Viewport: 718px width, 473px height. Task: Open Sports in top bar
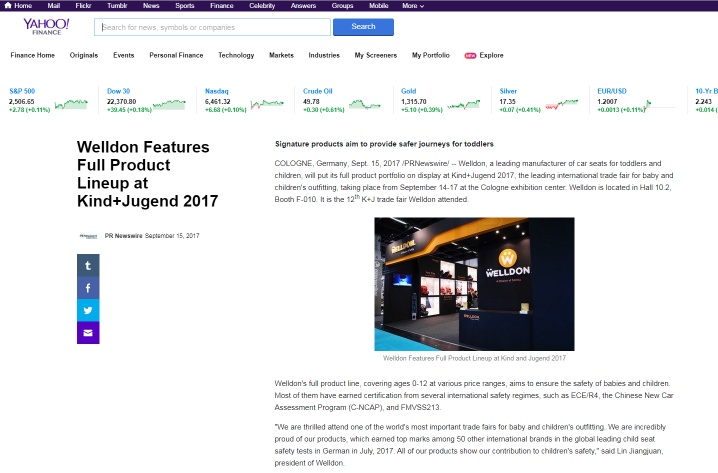(185, 5)
